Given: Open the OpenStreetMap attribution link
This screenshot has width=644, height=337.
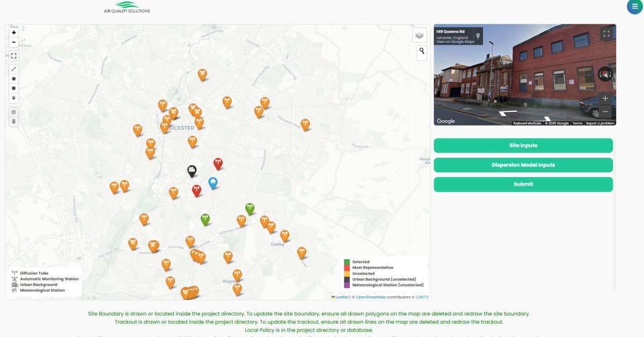Looking at the screenshot, I should (370, 297).
